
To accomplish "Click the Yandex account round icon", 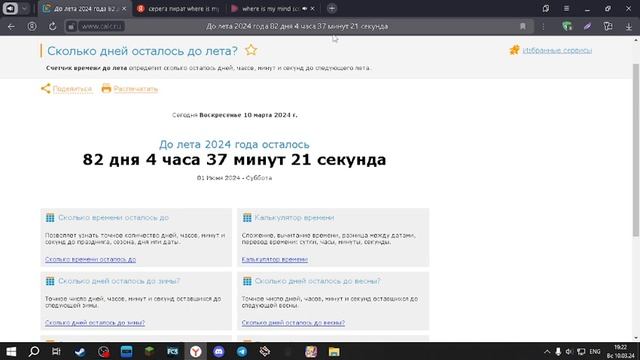I will [x=32, y=27].
